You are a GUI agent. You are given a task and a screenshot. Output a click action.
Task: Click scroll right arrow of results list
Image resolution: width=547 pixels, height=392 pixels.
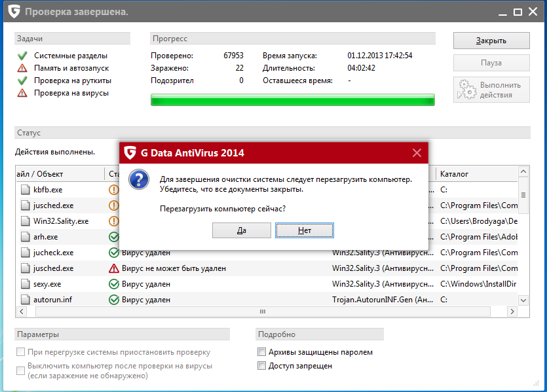point(512,312)
